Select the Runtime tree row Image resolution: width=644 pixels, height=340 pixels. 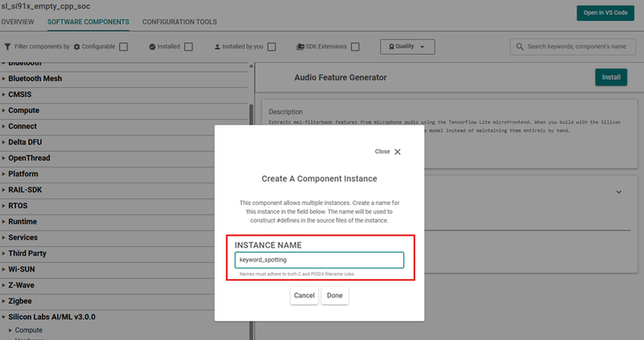(x=107, y=222)
